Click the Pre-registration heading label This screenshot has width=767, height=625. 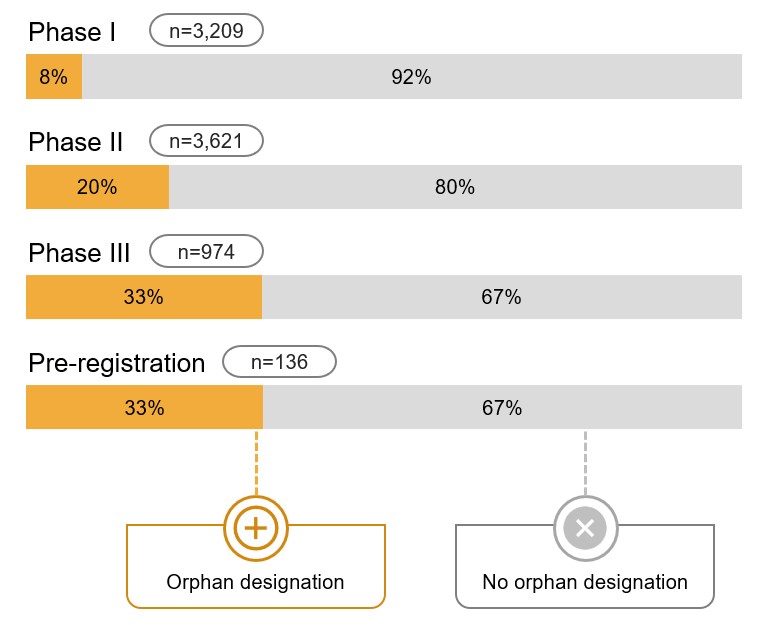(116, 362)
